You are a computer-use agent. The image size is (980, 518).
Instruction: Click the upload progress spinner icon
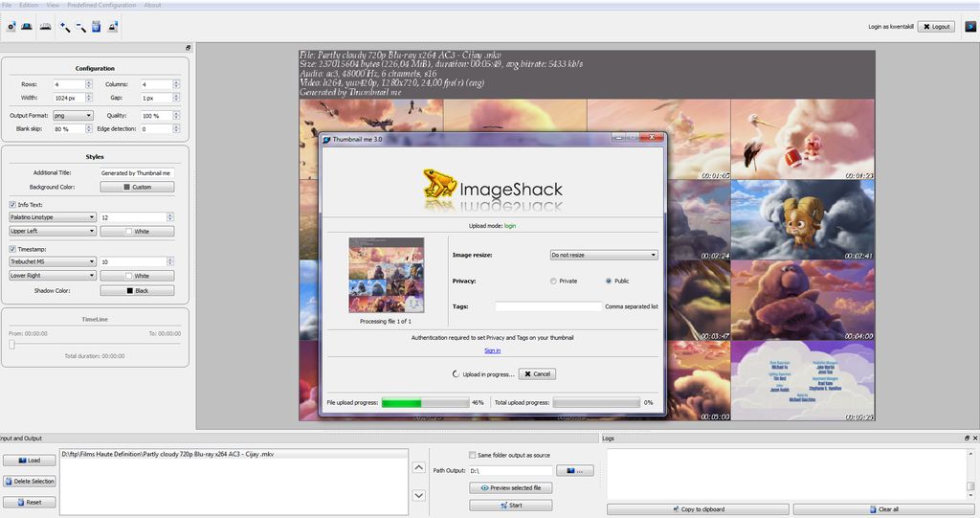[x=456, y=374]
